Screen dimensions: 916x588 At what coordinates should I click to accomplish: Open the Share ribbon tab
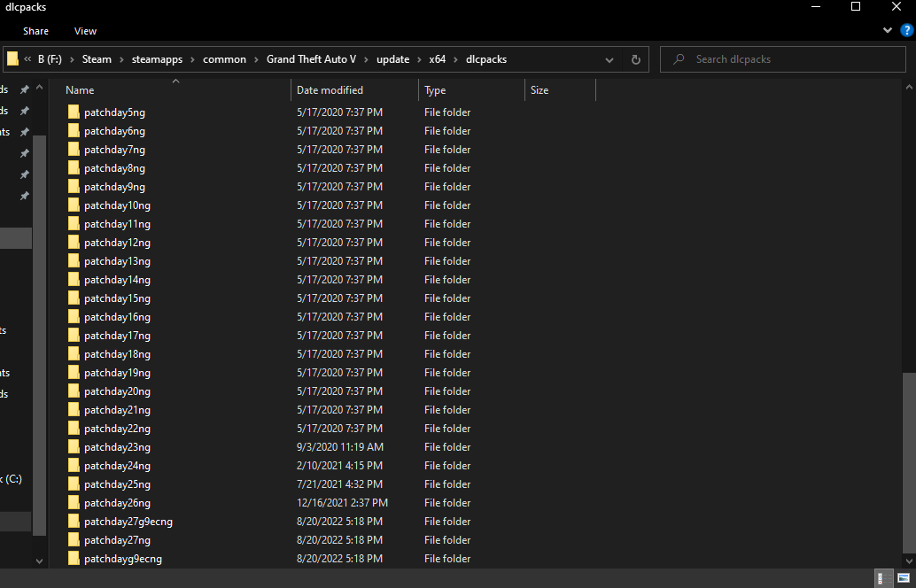tap(35, 31)
